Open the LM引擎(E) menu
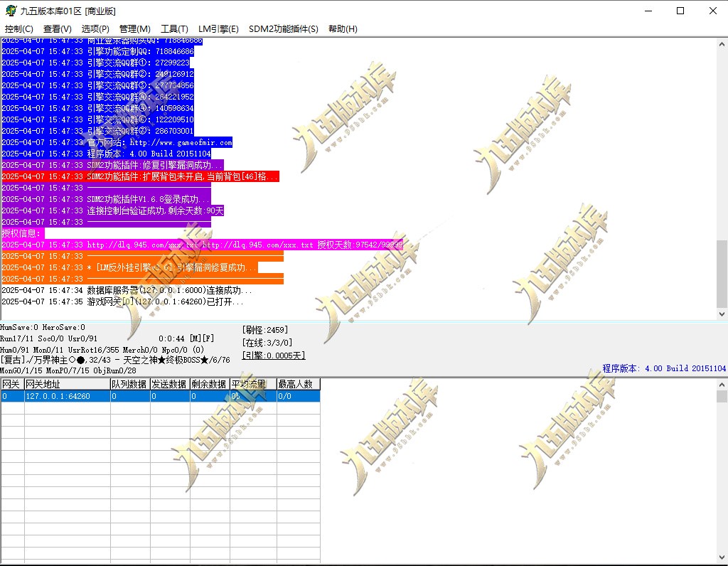 218,28
